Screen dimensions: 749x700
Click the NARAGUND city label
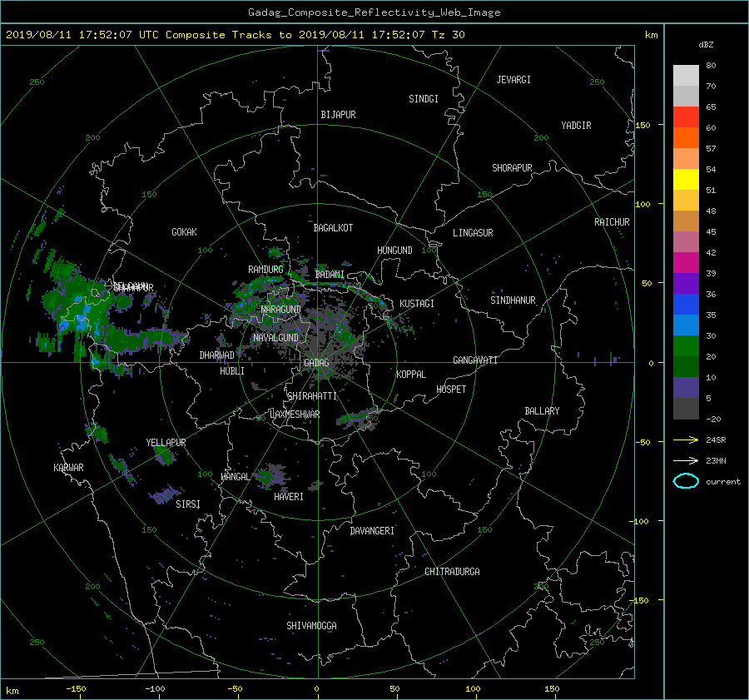coord(281,310)
